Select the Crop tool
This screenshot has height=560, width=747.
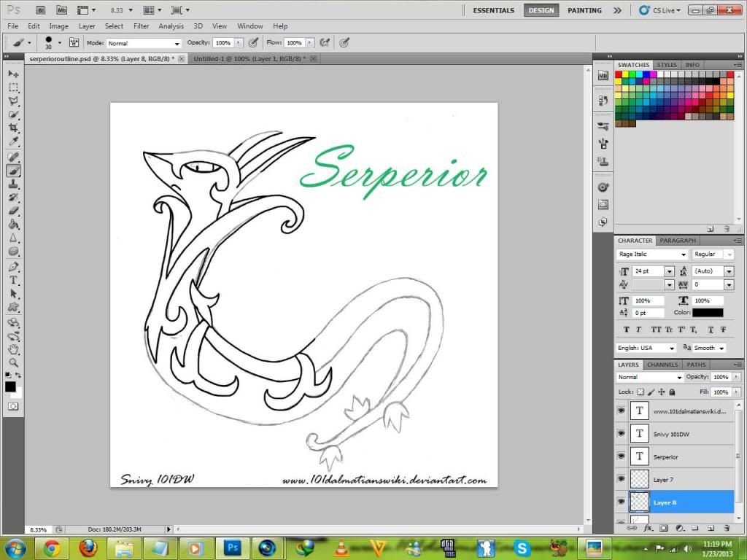13,128
